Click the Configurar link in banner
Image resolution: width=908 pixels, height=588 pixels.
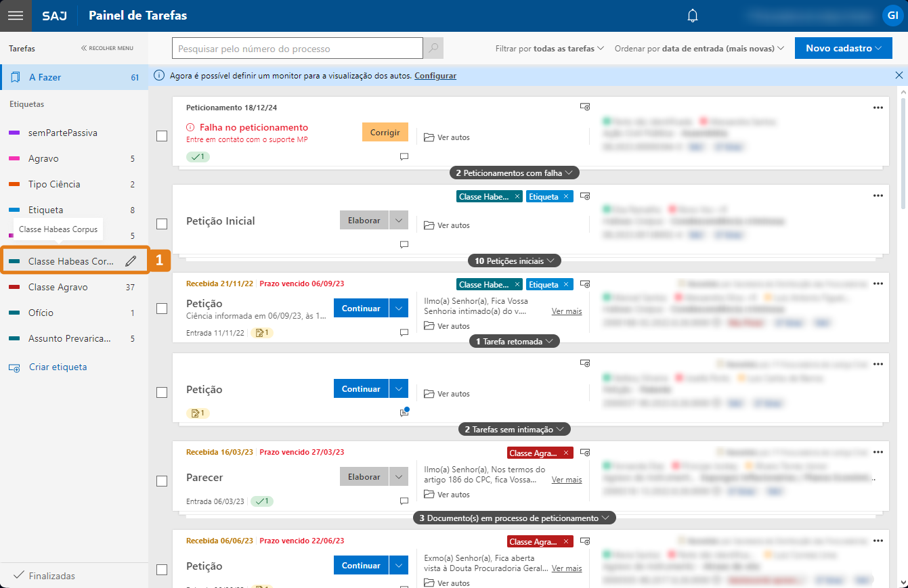435,76
